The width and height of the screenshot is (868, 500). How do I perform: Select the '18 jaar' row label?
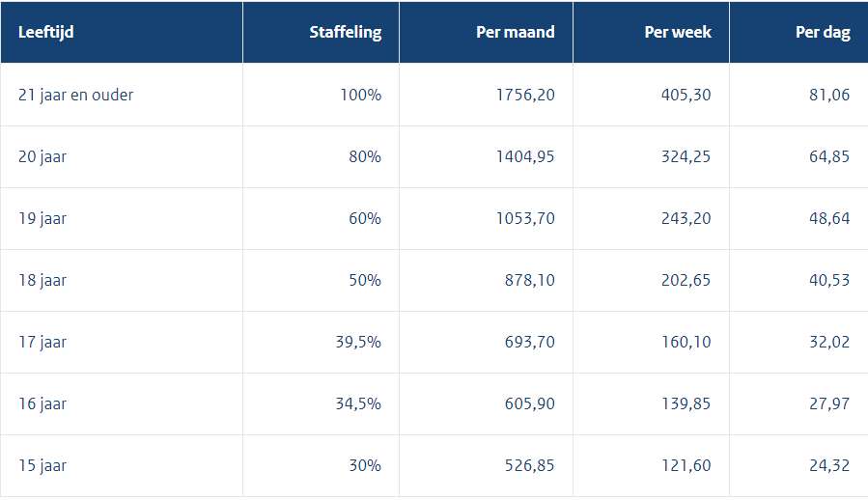[42, 280]
